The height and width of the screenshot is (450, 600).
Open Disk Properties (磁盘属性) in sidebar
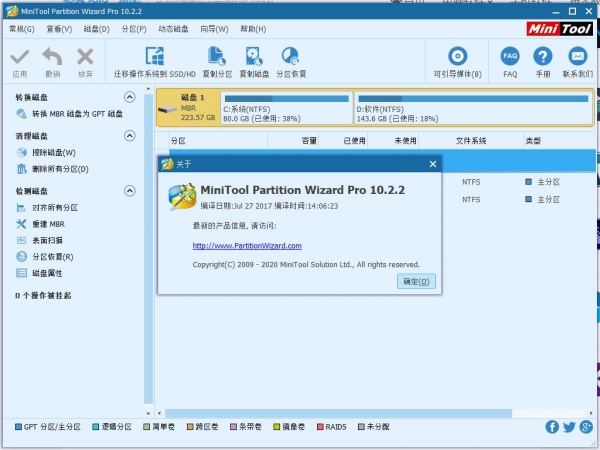tap(39, 273)
